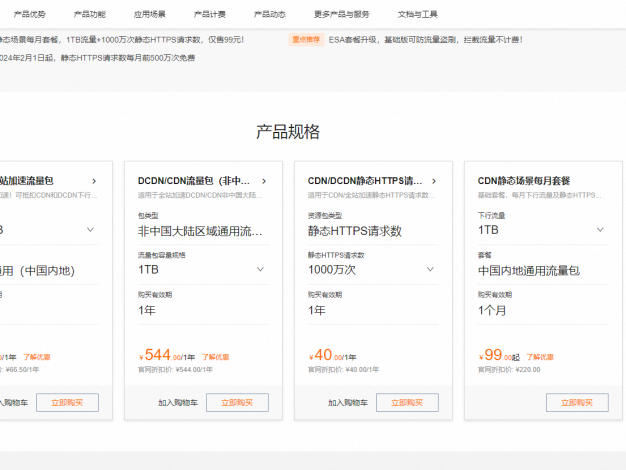Screen dimensions: 626x470
Task: Click 立即购买 for ¥544 DCDN/CDN流量包
Action: coord(237,402)
